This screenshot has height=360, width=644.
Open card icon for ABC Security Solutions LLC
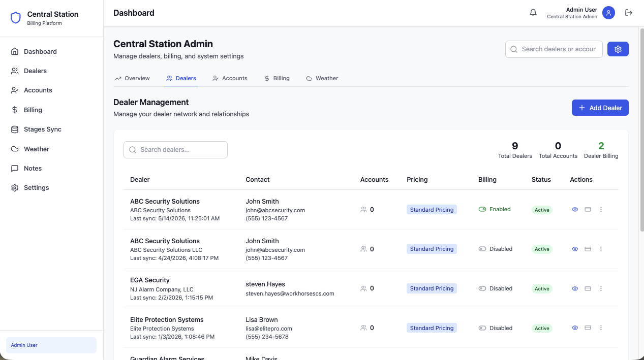point(588,249)
